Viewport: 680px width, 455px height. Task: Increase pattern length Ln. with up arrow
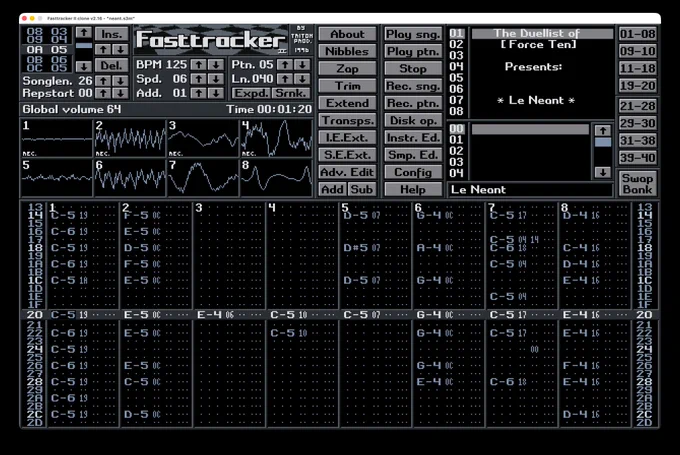click(285, 79)
